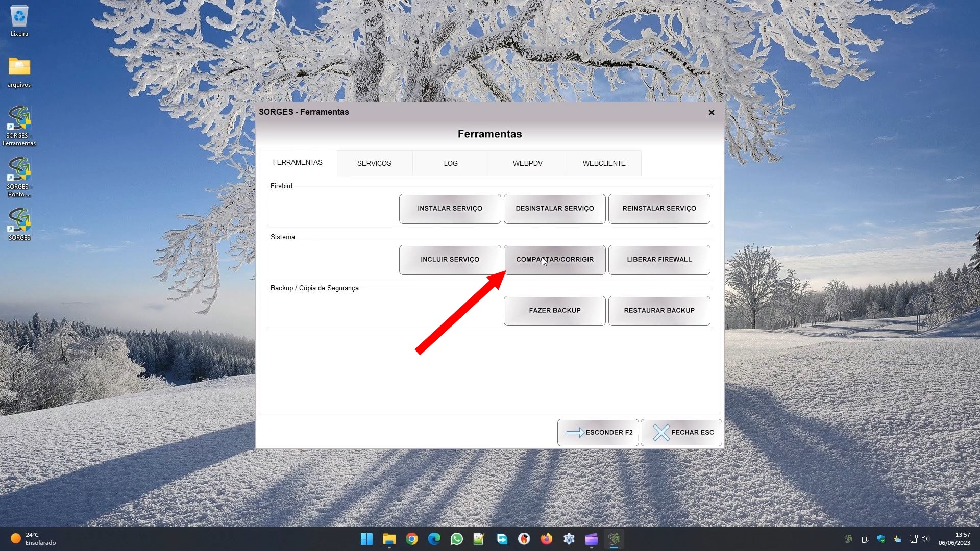Open the WEBCLIENTE tab
The height and width of the screenshot is (551, 980).
point(604,163)
